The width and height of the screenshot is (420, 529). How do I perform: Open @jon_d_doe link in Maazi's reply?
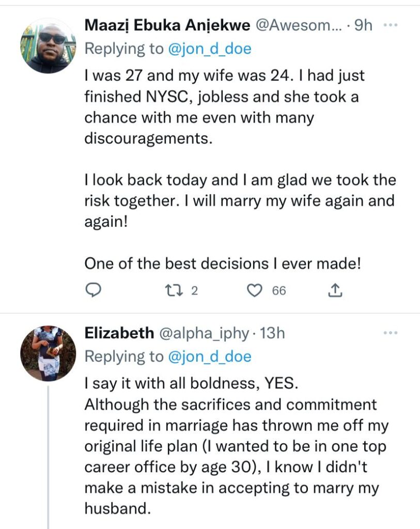(x=210, y=49)
